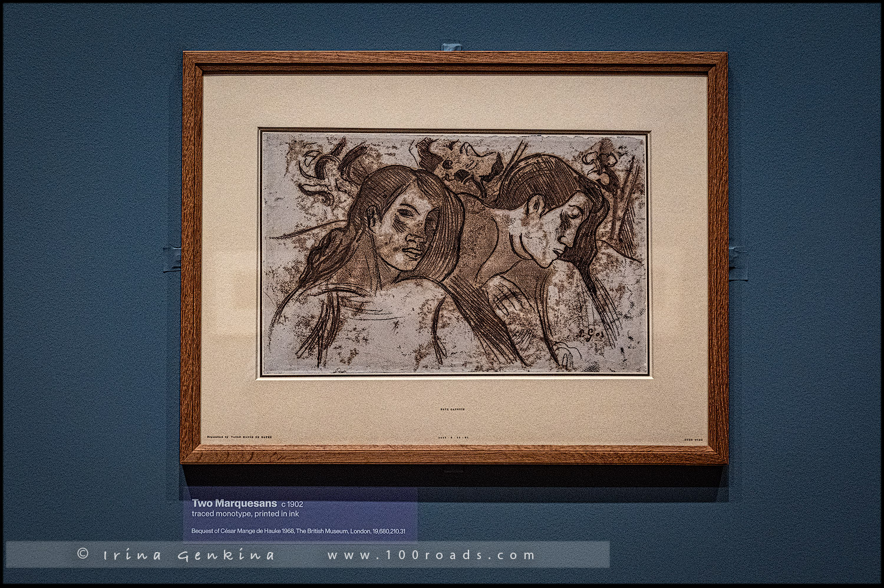Screen dimensions: 884x588
Task: Click the "c 1902" date text
Action: click(292, 504)
